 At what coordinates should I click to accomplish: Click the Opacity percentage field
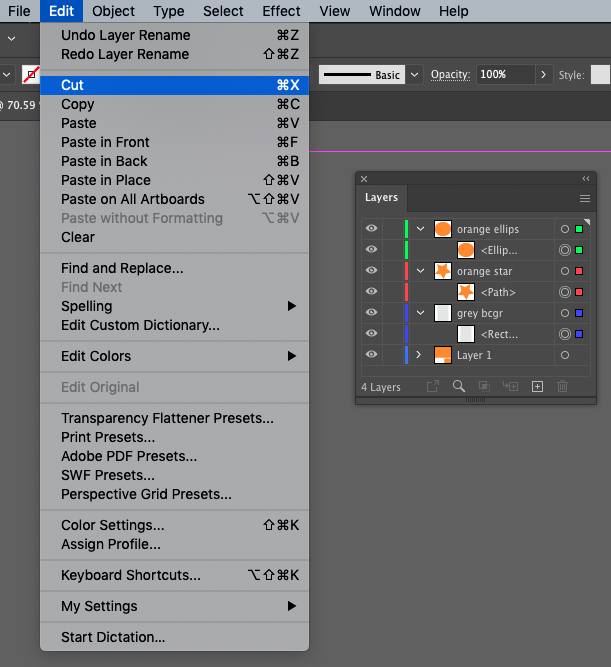pyautogui.click(x=505, y=75)
